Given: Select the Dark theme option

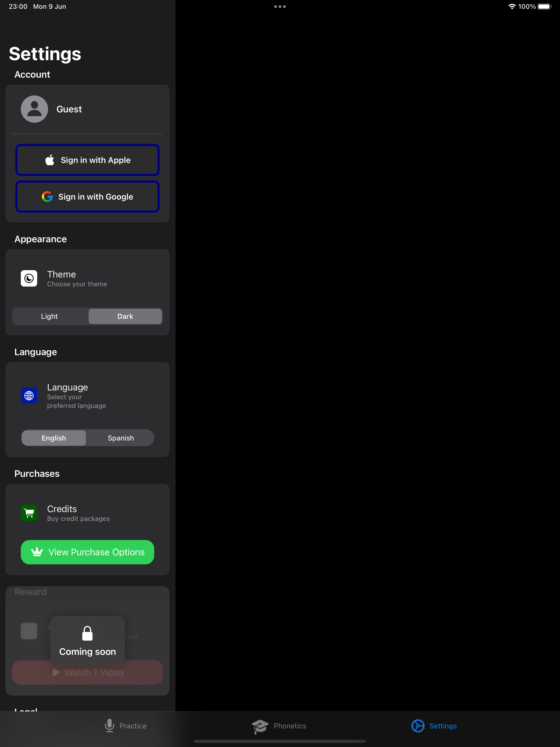Looking at the screenshot, I should coord(125,316).
